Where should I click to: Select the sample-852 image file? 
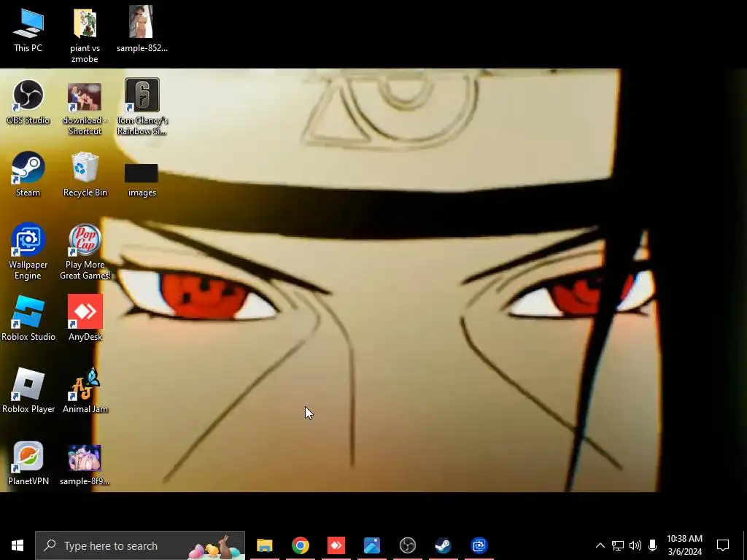(142, 30)
